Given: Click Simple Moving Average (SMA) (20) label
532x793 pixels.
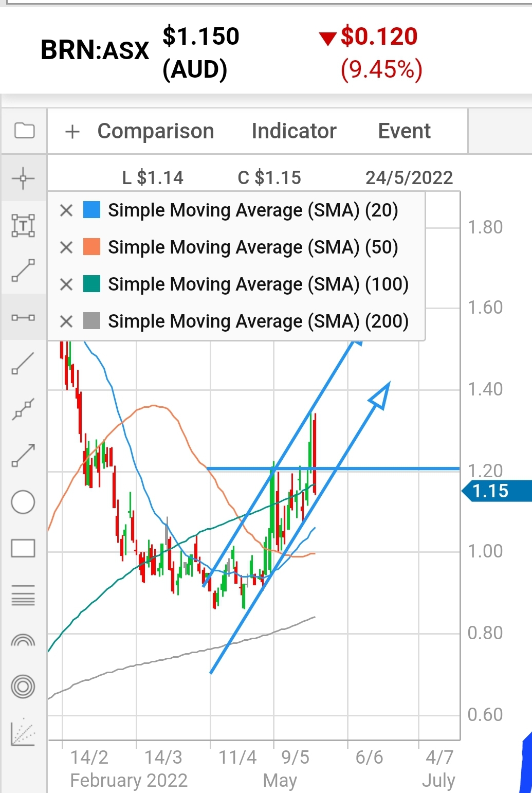Looking at the screenshot, I should (x=253, y=210).
